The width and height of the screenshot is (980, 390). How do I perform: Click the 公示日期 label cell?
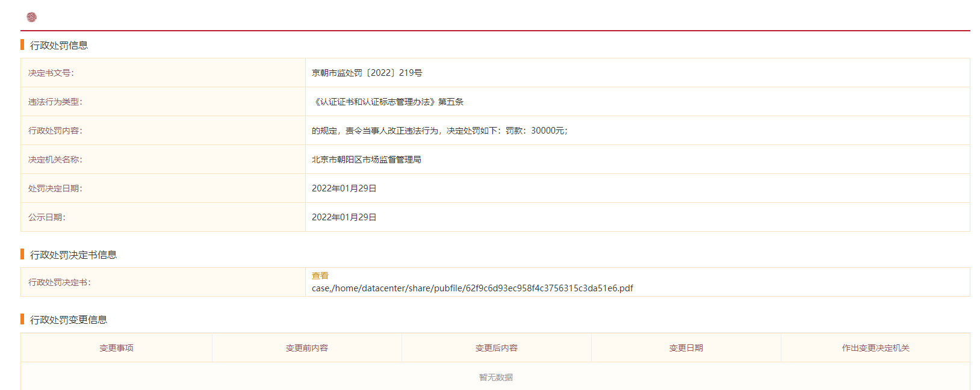[x=163, y=217]
